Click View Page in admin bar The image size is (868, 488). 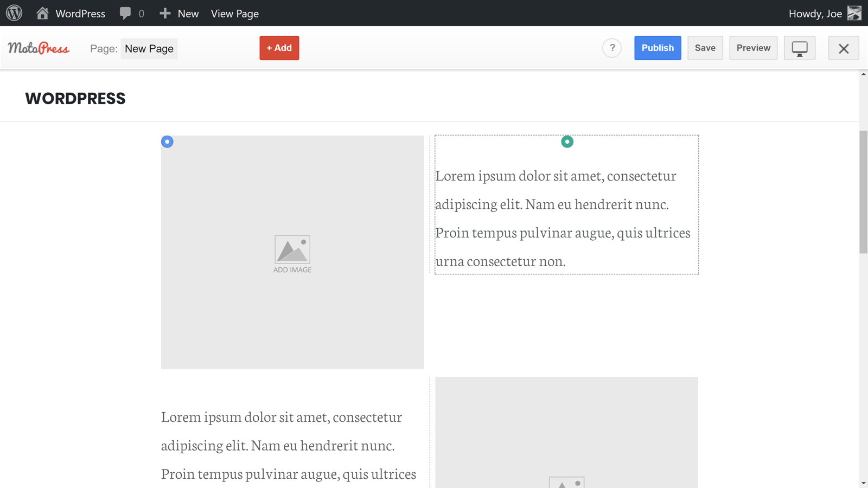click(234, 13)
